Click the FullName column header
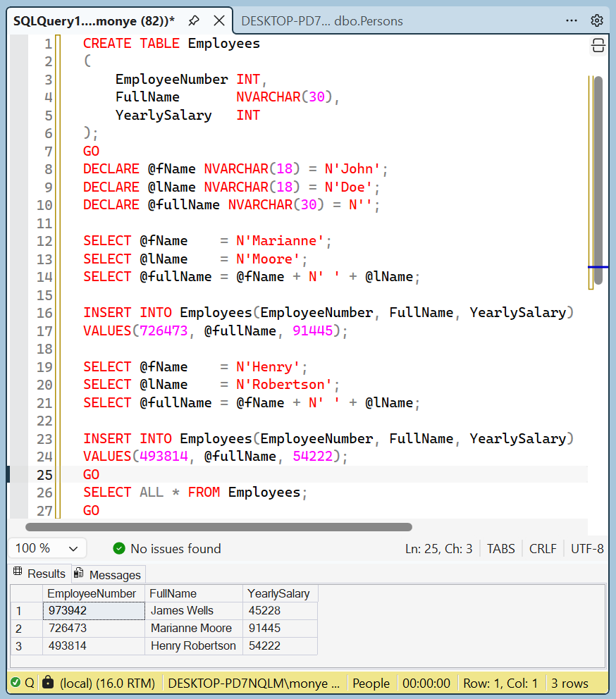This screenshot has height=699, width=616. 194,593
